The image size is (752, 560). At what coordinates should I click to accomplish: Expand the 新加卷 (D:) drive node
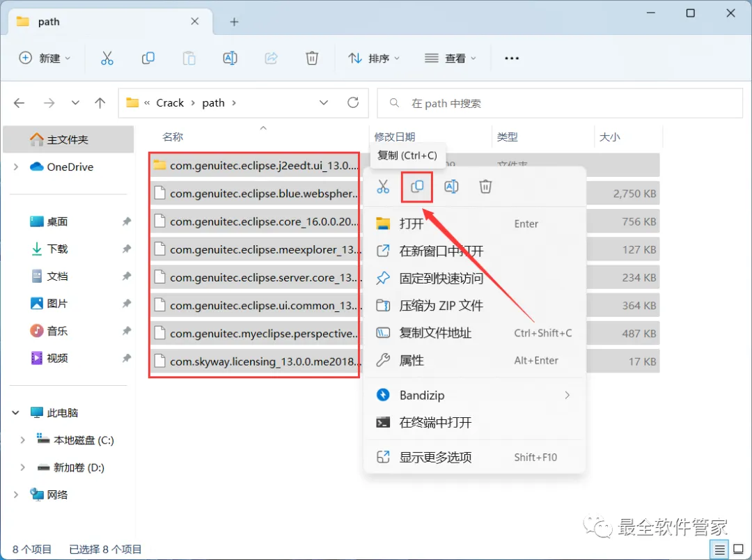(x=22, y=467)
